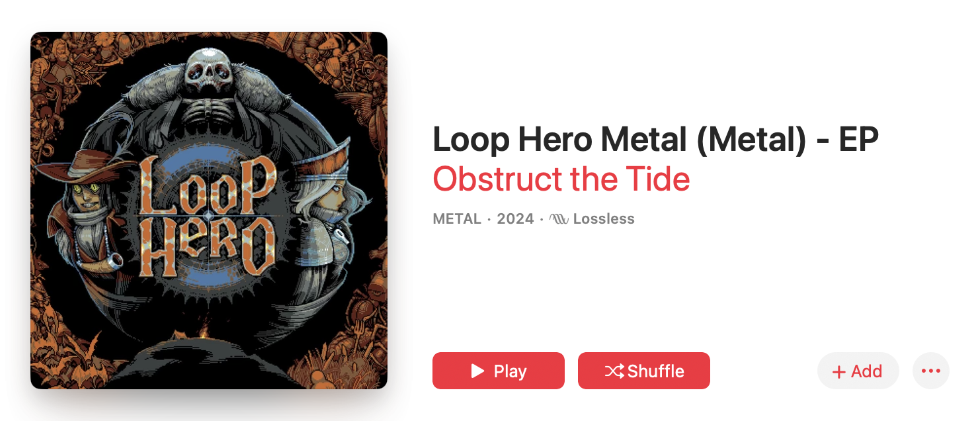Start shuffle playback with the Shuffle button

[643, 371]
